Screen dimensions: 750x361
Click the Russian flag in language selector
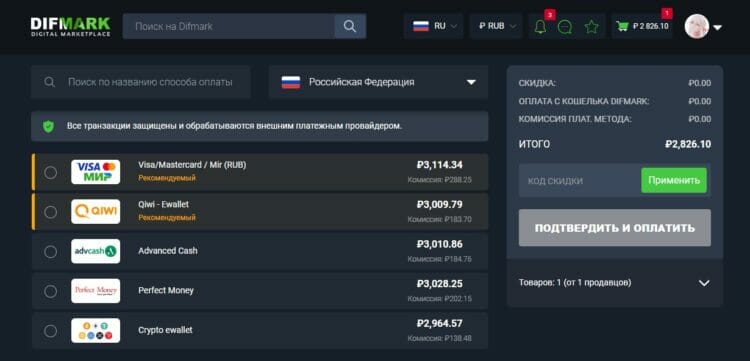pyautogui.click(x=421, y=26)
